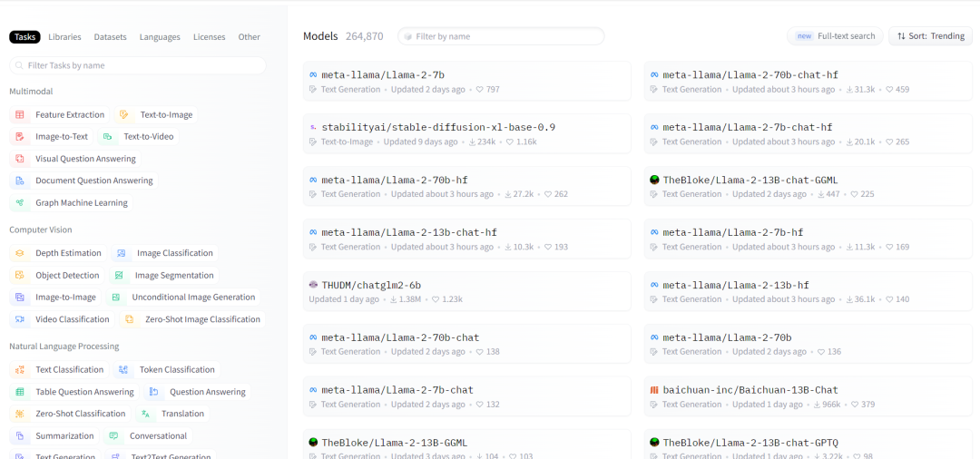The width and height of the screenshot is (980, 459).
Task: Click the 797 likes on Llama-2-7b
Action: tap(488, 89)
